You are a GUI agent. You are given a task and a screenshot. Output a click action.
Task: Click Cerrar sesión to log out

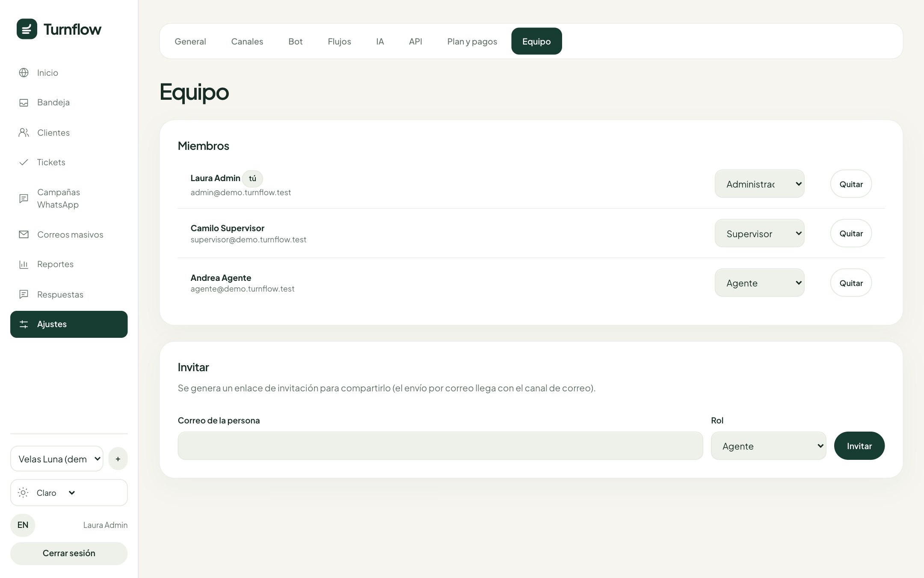69,553
